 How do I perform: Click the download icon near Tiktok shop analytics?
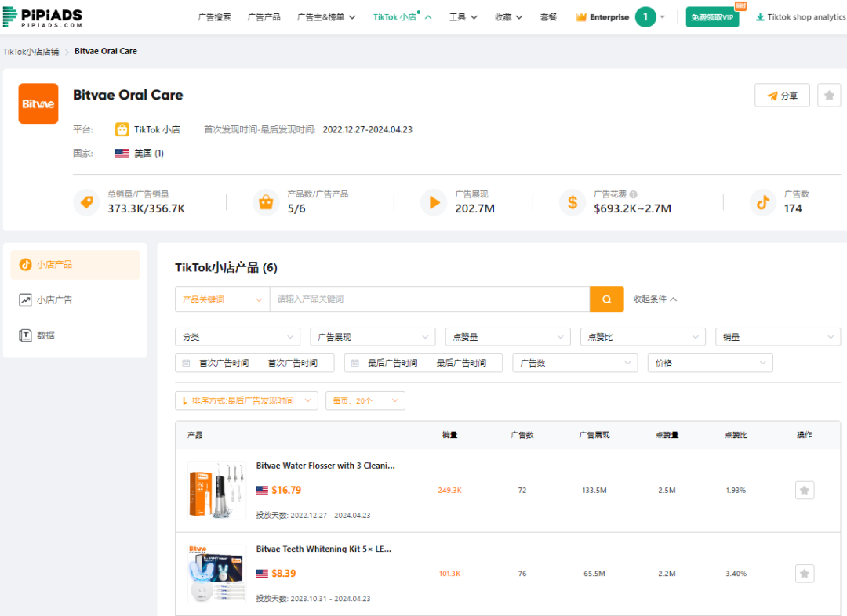pyautogui.click(x=760, y=17)
